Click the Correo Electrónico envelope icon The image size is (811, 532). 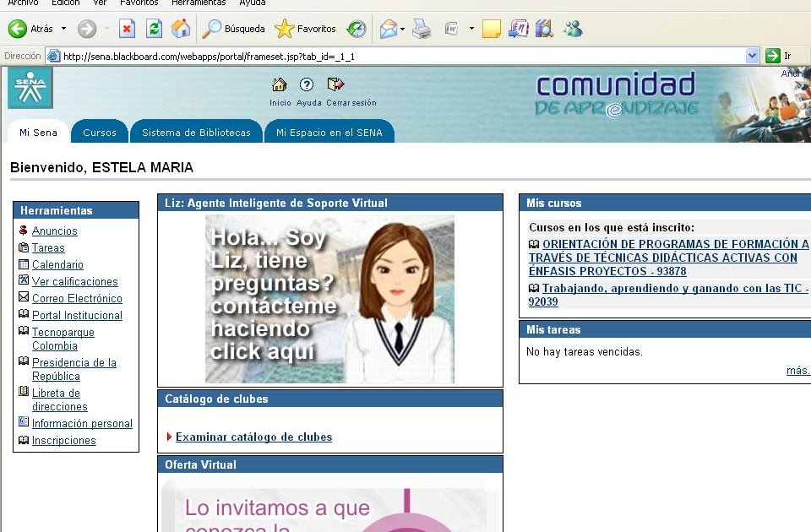coord(24,296)
